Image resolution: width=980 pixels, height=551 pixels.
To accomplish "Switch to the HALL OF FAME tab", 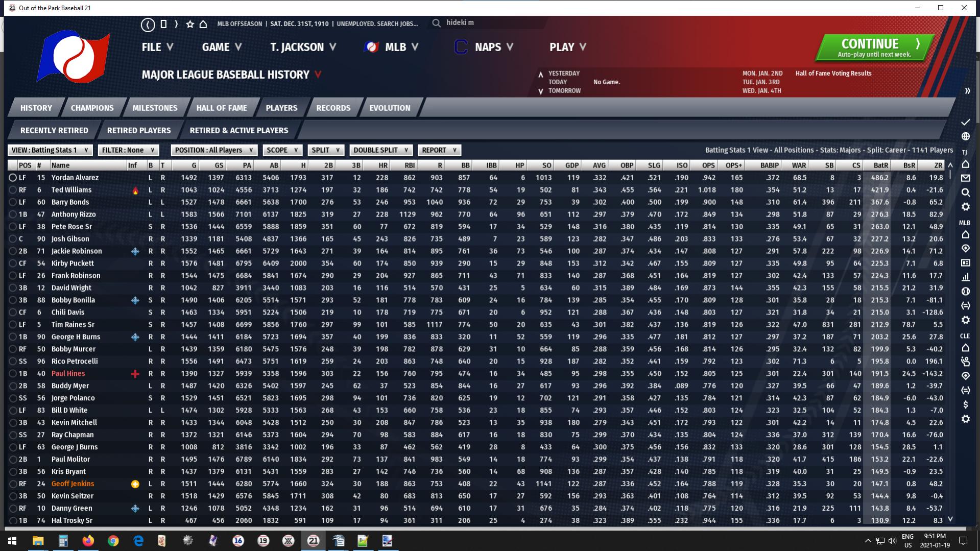I will (x=221, y=108).
